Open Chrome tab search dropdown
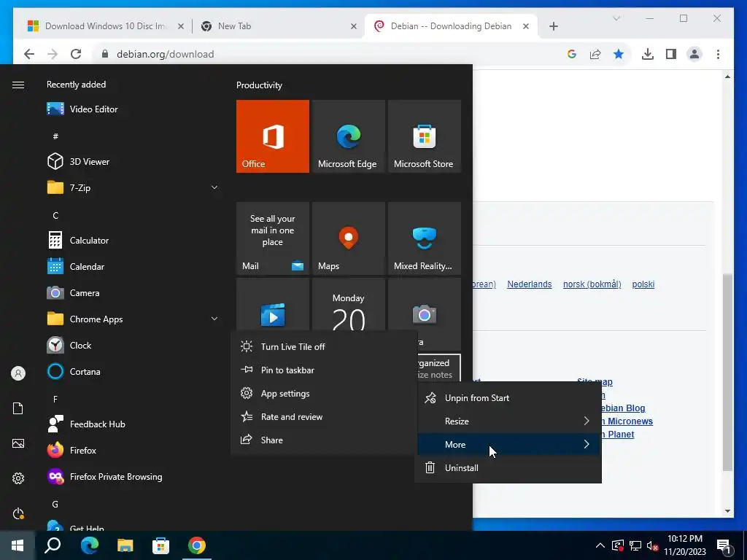 click(x=616, y=18)
